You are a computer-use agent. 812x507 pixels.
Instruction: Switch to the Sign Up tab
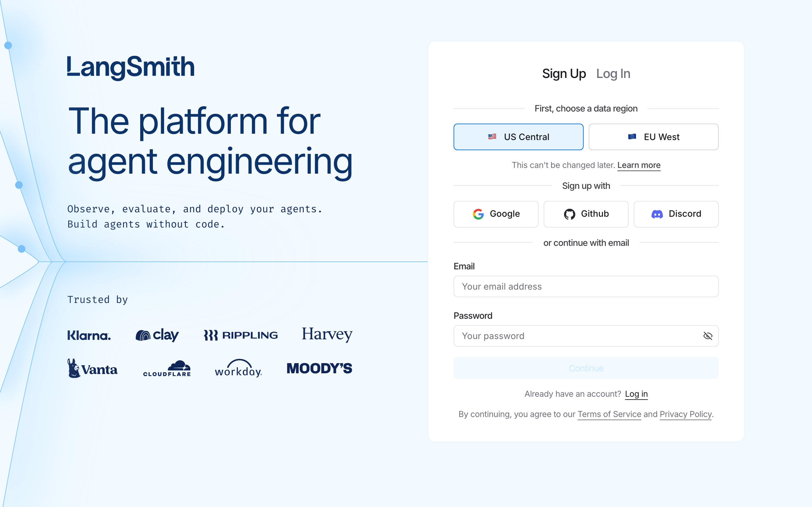pos(564,74)
